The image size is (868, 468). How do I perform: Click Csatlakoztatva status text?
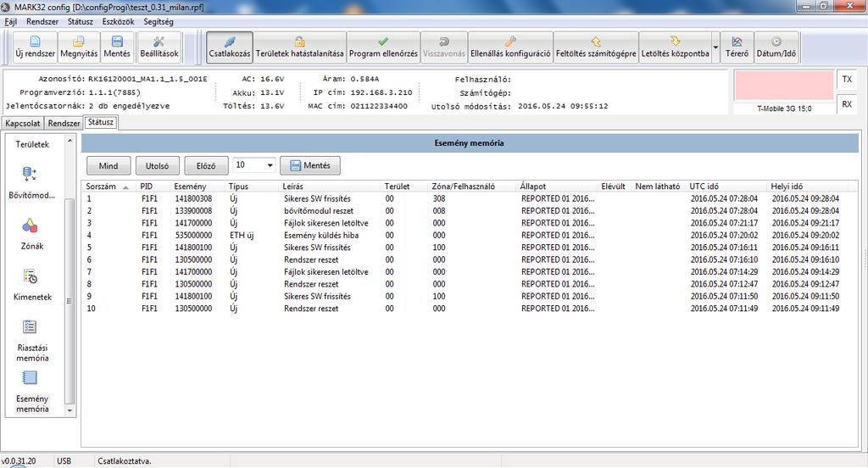coord(125,461)
